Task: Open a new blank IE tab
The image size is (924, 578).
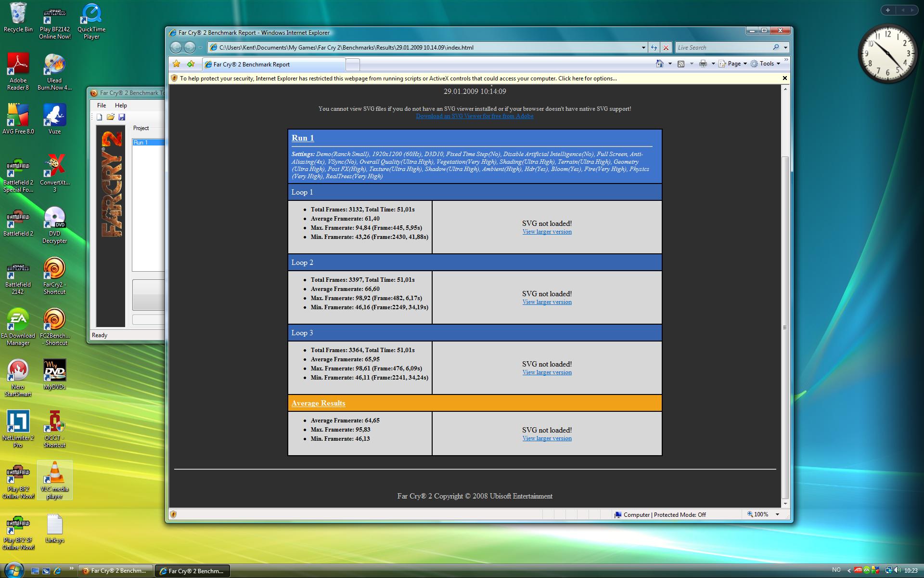Action: 353,64
